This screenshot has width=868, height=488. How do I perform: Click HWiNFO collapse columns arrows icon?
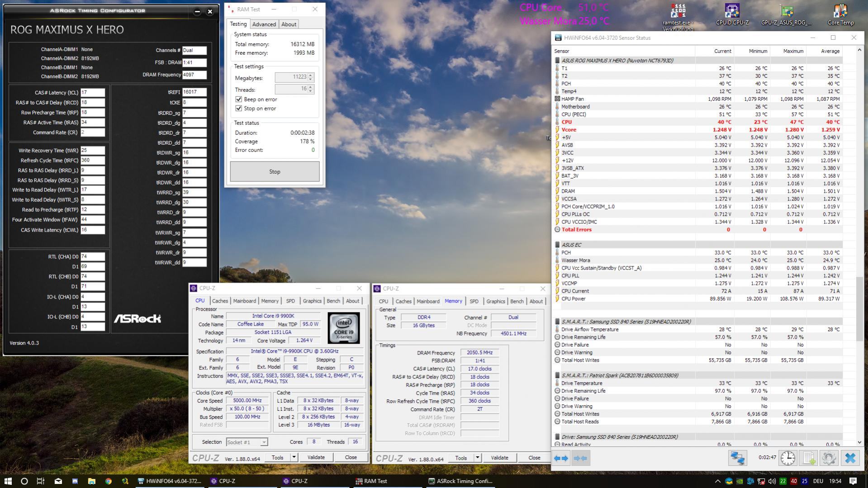580,458
